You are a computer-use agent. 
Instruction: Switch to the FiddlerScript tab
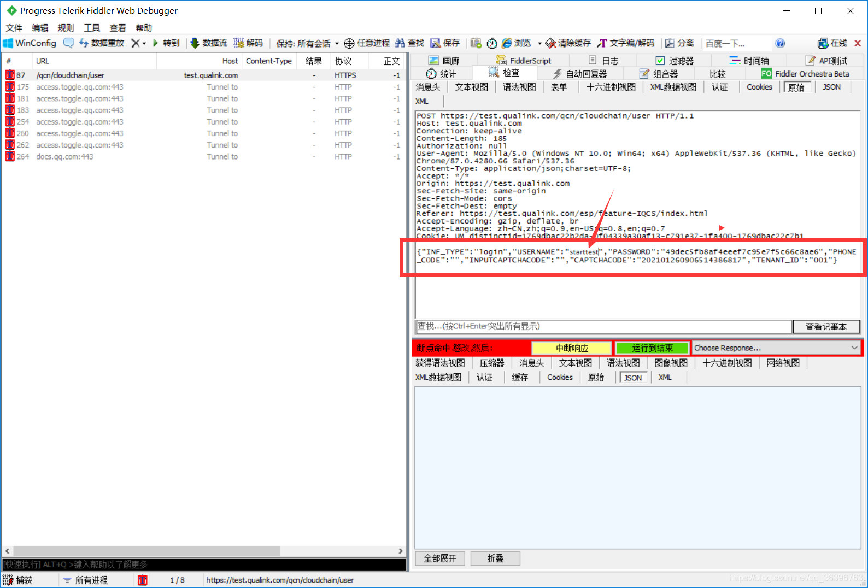(524, 61)
